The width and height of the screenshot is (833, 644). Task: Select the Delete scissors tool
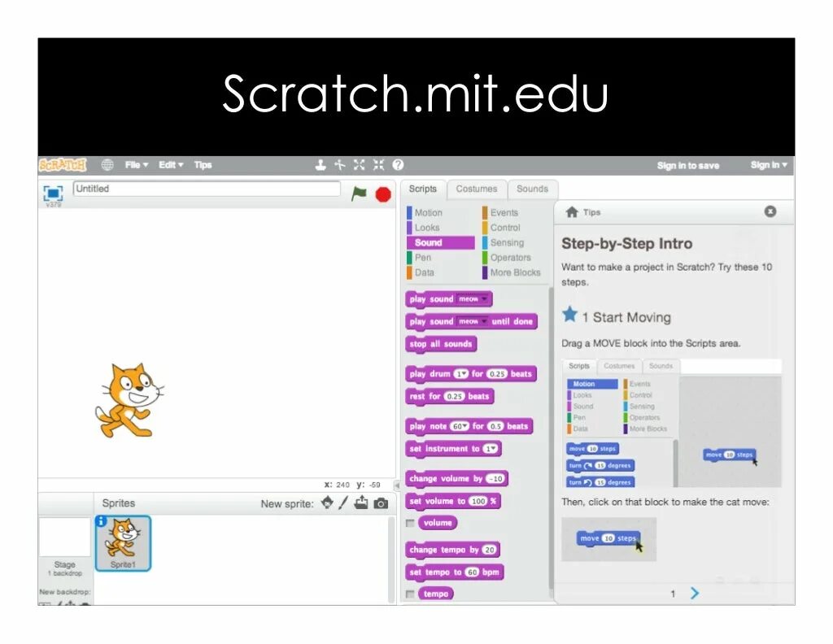click(x=339, y=165)
